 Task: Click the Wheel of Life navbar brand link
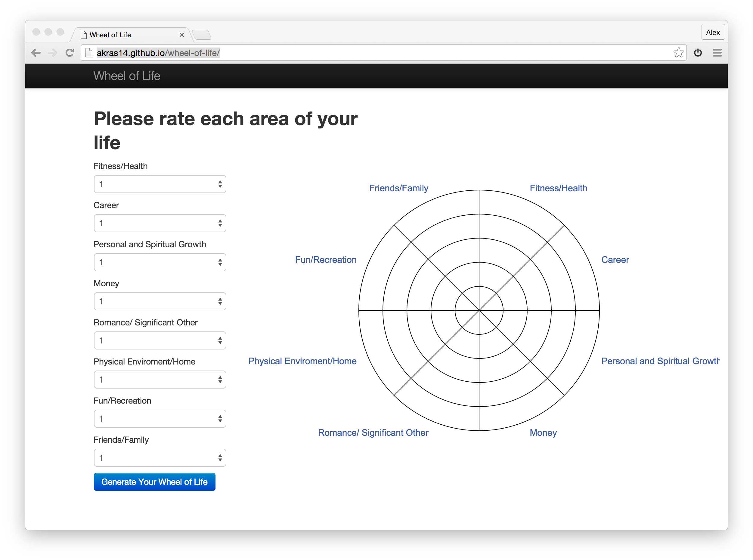[126, 76]
